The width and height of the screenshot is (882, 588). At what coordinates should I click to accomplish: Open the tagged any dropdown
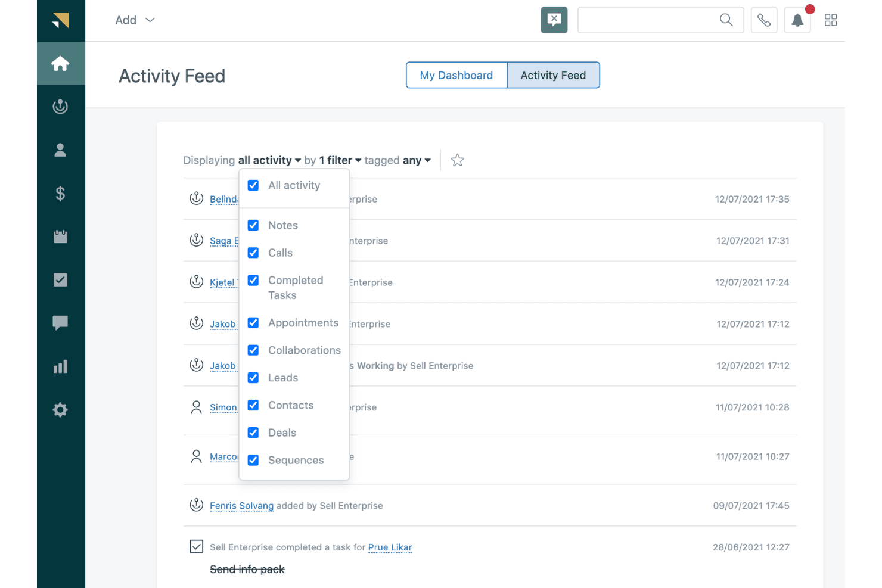coord(417,160)
